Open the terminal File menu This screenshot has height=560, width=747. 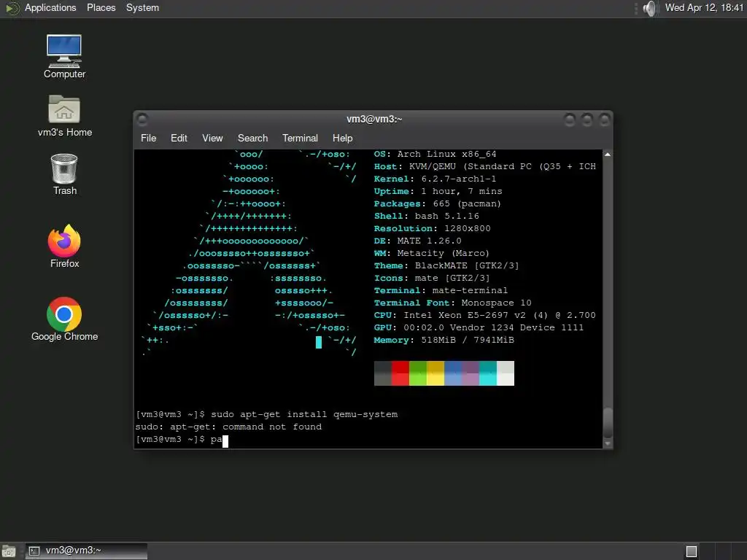point(148,138)
